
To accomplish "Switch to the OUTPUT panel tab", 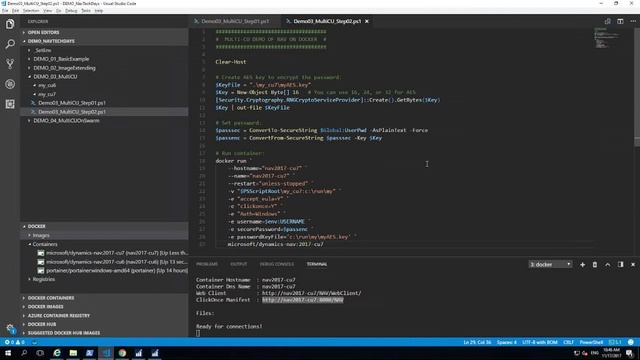I will point(239,264).
